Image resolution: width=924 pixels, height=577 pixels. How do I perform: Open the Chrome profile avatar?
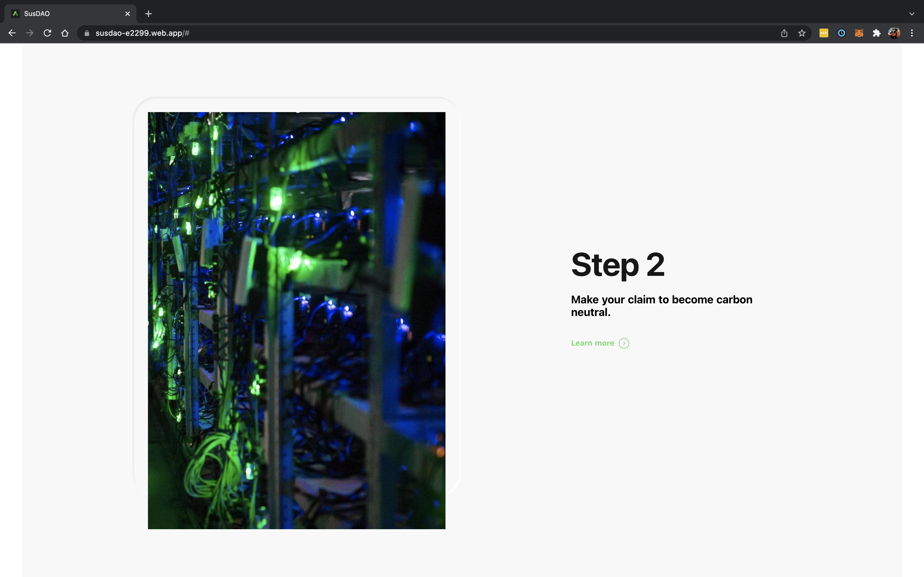click(894, 33)
